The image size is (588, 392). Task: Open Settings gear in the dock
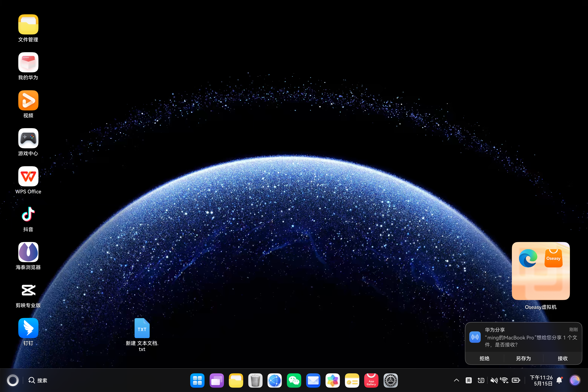390,381
